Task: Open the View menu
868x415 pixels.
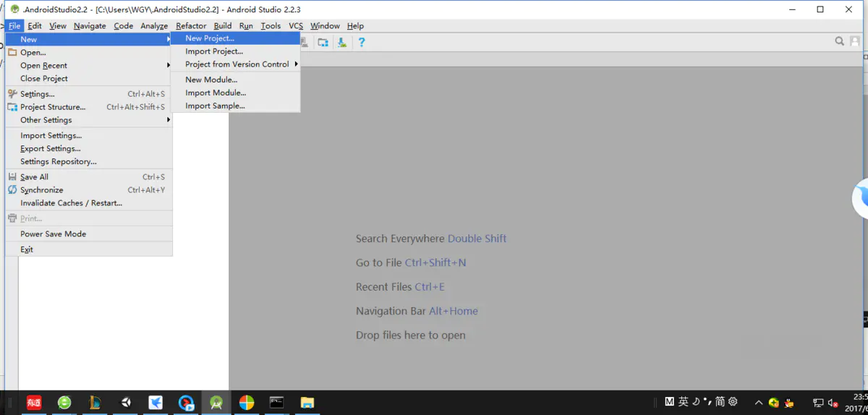Action: pyautogui.click(x=58, y=26)
